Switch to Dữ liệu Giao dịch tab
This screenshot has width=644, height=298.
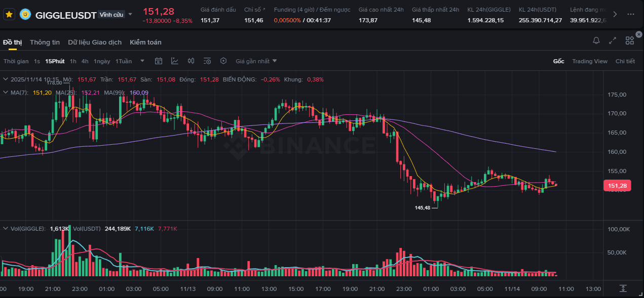point(95,42)
